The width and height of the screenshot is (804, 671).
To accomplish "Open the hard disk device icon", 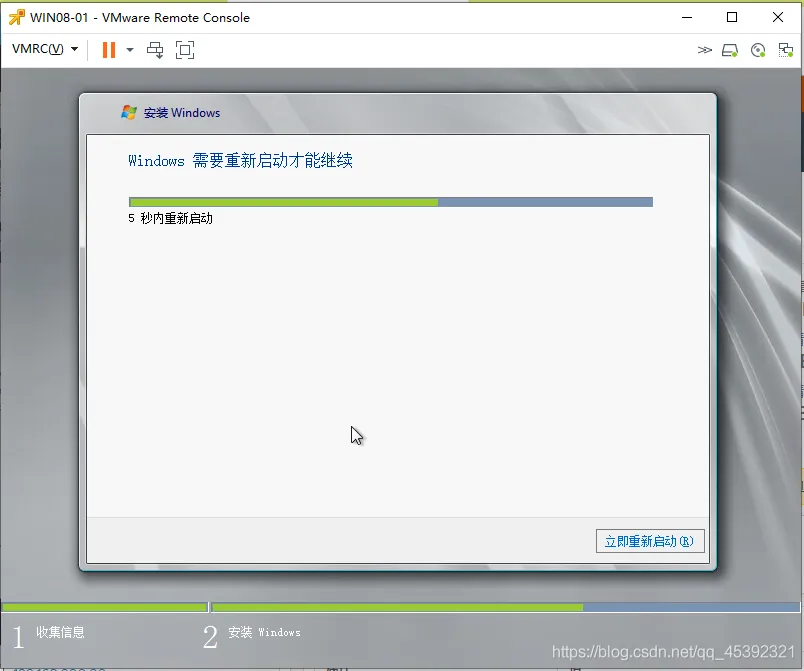I will coord(730,50).
